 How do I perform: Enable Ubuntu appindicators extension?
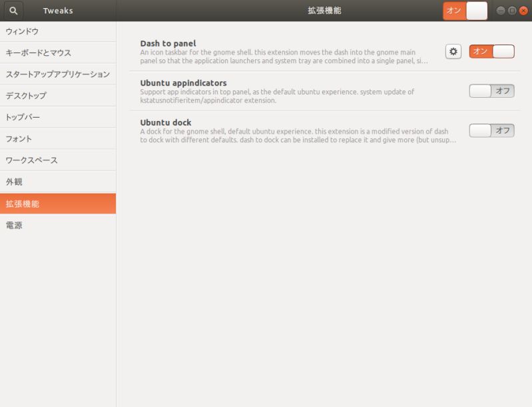(491, 91)
